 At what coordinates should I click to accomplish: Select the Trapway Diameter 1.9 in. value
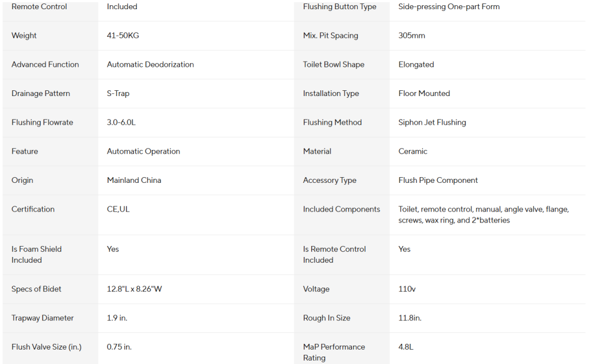[117, 318]
